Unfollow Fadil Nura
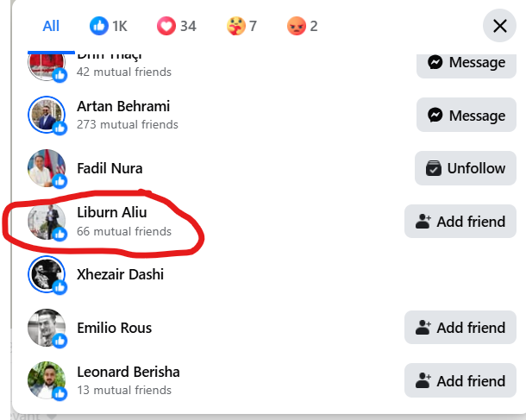Image resolution: width=526 pixels, height=420 pixels. click(x=466, y=168)
